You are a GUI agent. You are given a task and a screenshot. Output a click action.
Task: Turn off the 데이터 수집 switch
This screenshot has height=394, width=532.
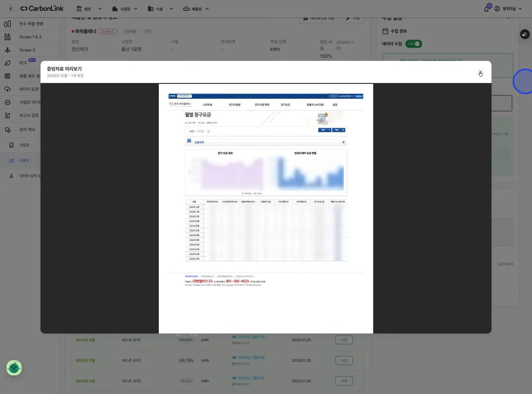[x=413, y=44]
